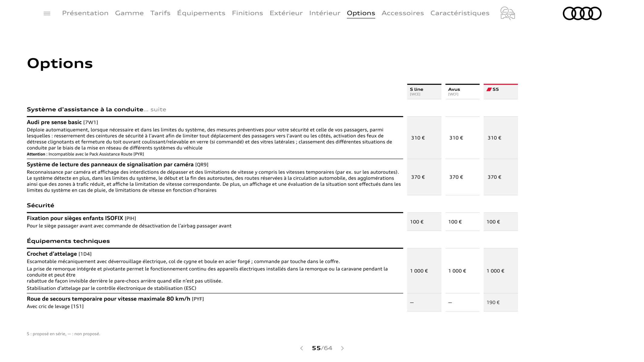
Task: Click Avec cric de levage line
Action: click(x=55, y=306)
